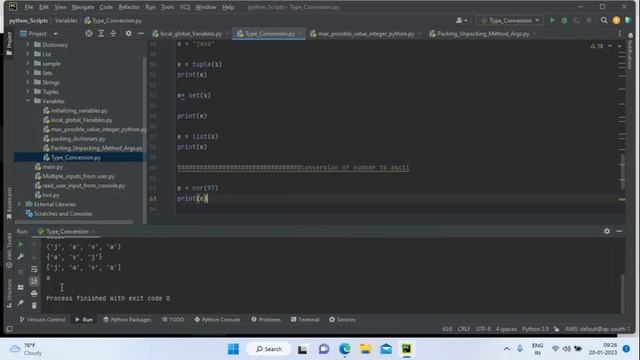Click the Debug bug icon in toolbar

coord(564,20)
